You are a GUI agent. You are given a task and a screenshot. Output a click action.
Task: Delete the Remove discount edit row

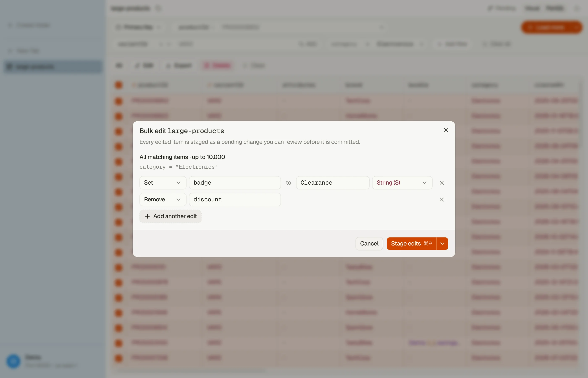point(442,199)
